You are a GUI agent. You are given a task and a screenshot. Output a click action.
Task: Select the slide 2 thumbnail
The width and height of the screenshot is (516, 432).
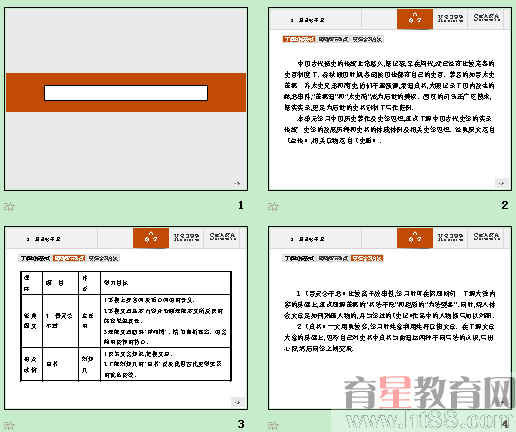click(x=390, y=99)
